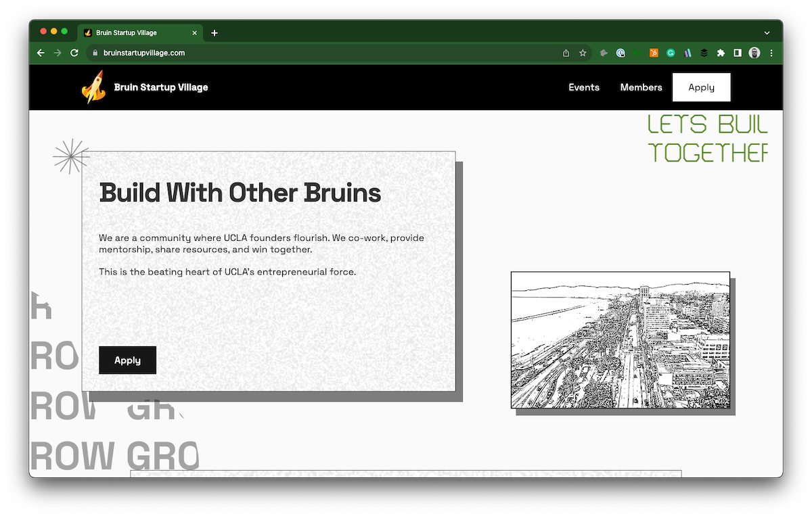Click the 'We are a community' paragraph
Viewport: 812px width, 516px height.
point(262,243)
